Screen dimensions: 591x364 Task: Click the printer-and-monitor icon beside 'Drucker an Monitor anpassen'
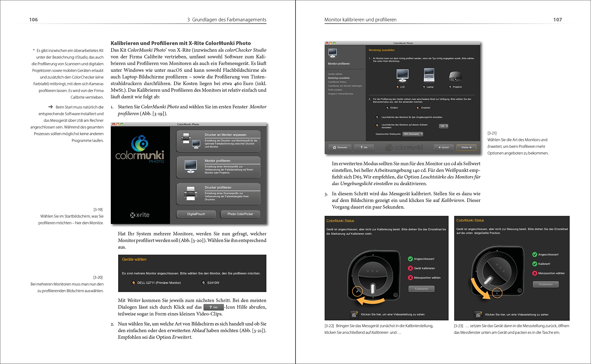191,141
